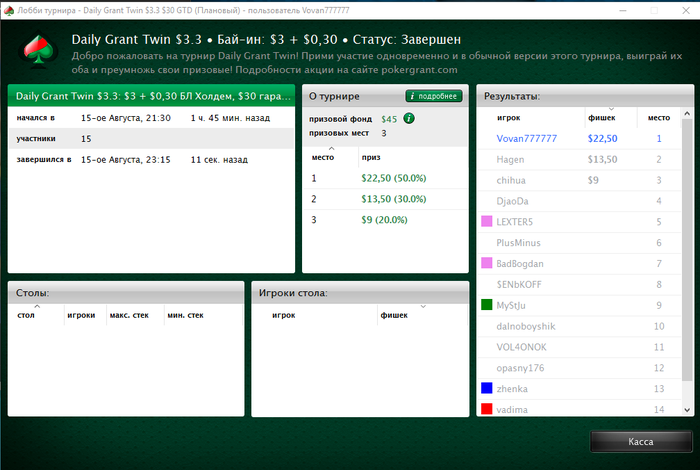Screen dimensions: 700x470
Task: Click the 'О турнире' panel title
Action: (334, 96)
